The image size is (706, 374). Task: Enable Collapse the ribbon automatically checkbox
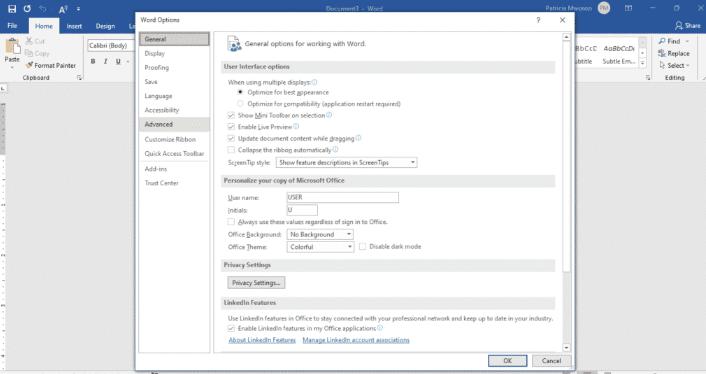(231, 150)
